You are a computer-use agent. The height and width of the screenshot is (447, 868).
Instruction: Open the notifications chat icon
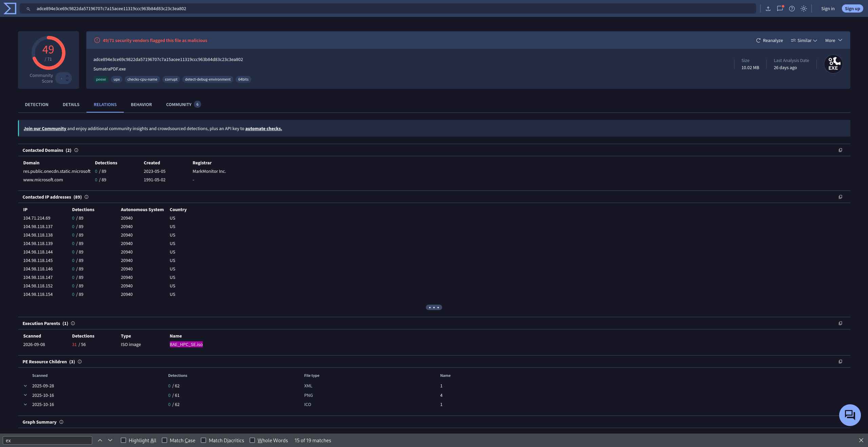pyautogui.click(x=780, y=8)
